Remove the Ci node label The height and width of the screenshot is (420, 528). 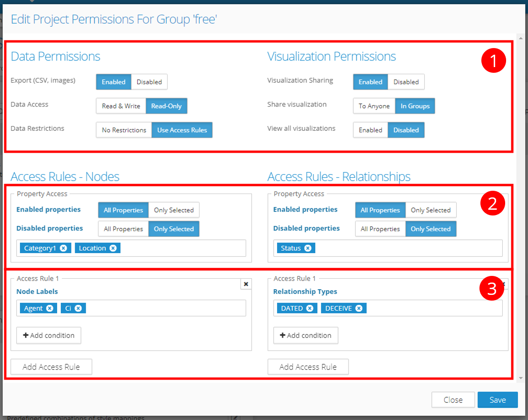pyautogui.click(x=78, y=308)
